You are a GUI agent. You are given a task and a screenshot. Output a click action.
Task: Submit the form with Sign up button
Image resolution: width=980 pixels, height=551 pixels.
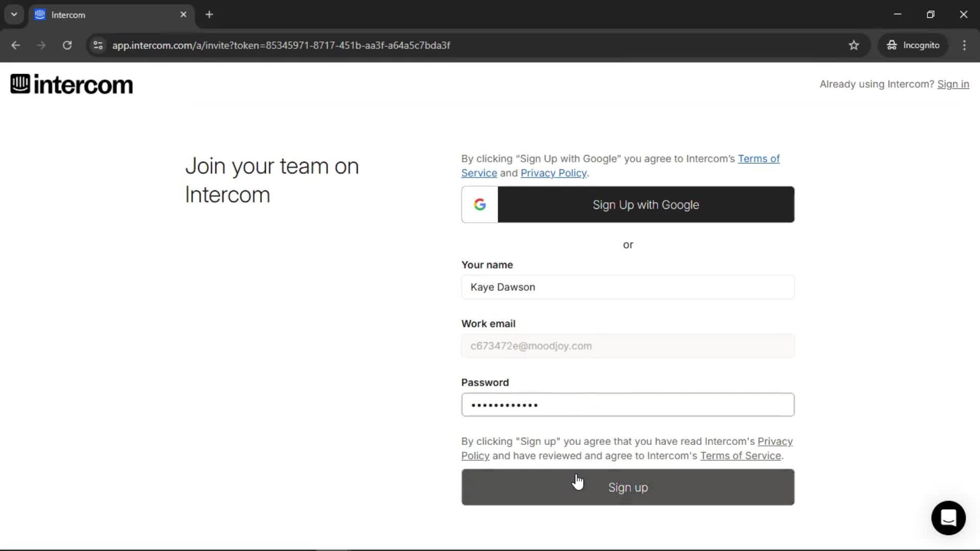pos(628,487)
